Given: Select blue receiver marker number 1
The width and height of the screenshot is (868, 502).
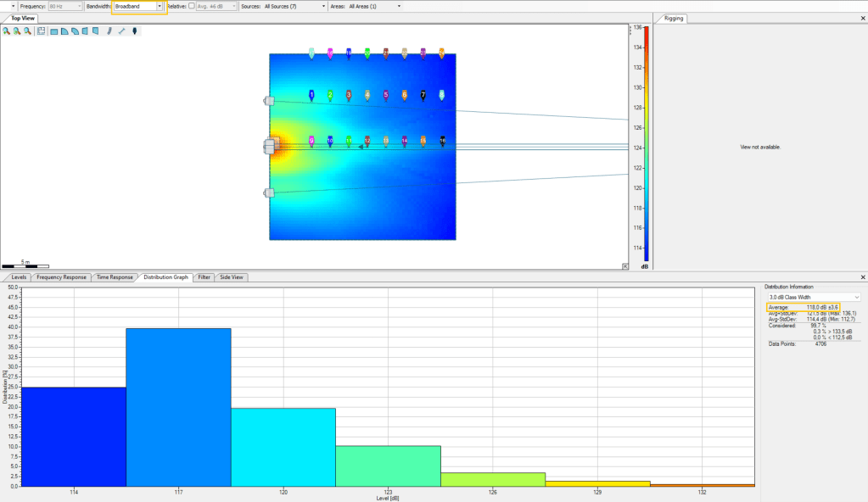Looking at the screenshot, I should point(311,95).
